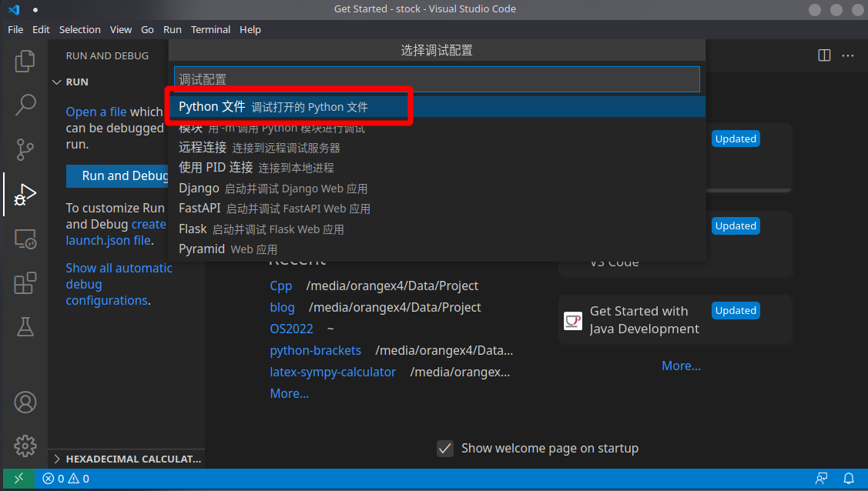The width and height of the screenshot is (868, 491).
Task: Select the 远程连接 debug configuration
Action: [437, 148]
